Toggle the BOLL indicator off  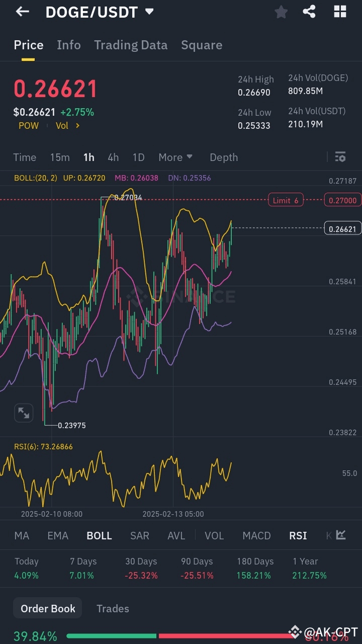(x=99, y=536)
